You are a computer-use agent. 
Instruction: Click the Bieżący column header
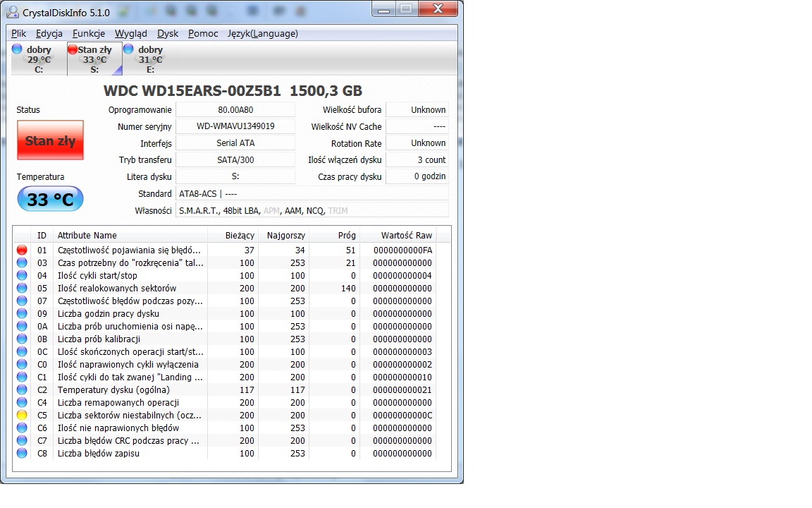233,235
